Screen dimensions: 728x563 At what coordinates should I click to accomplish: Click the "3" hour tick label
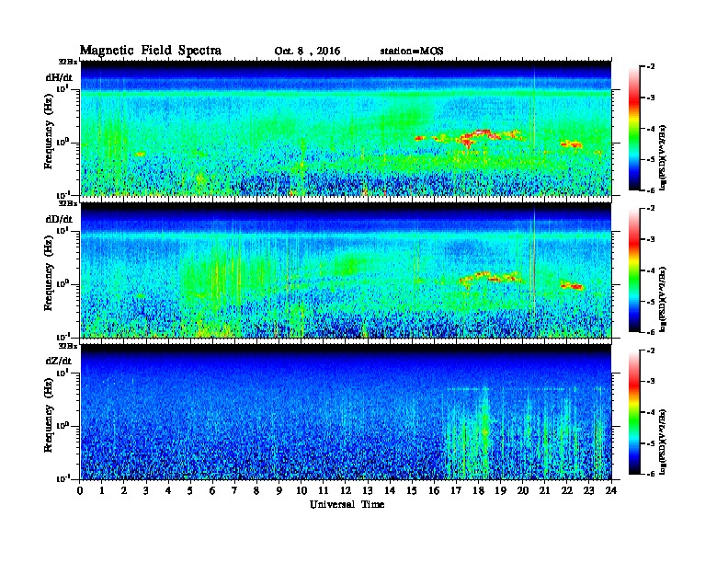(x=146, y=490)
